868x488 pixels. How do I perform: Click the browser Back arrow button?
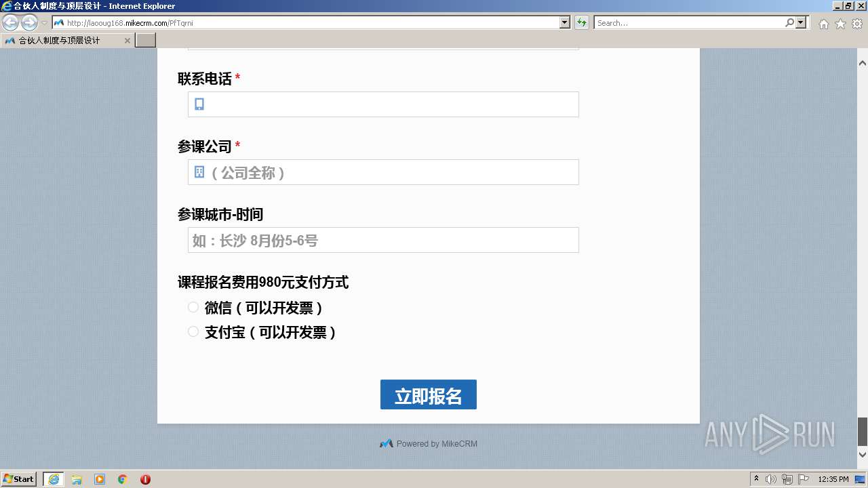tap(10, 23)
